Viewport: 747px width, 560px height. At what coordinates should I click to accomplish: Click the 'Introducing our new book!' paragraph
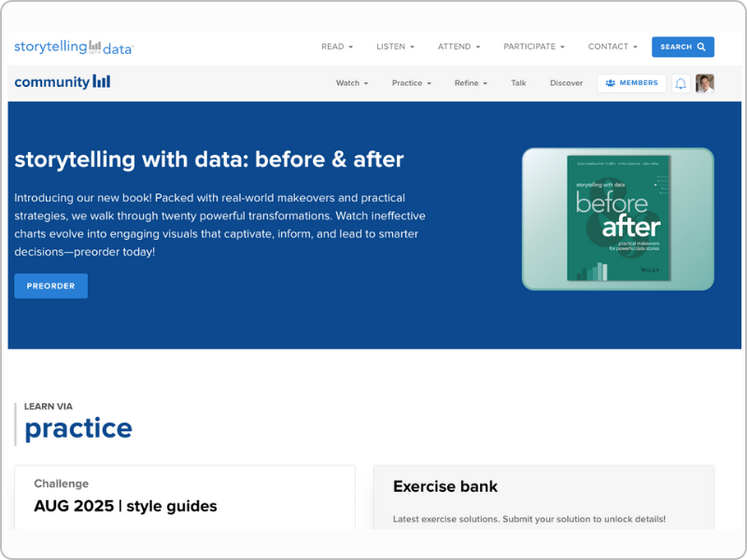click(219, 225)
